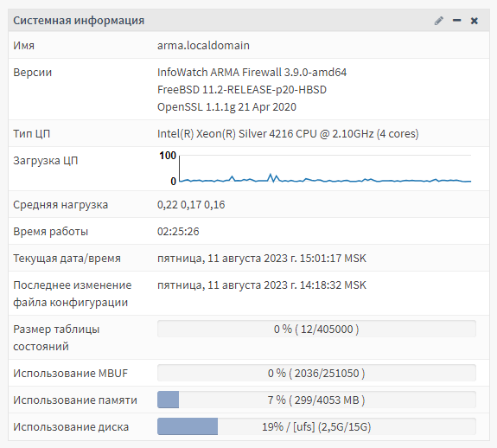Click the MBUF usage progress bar
The width and height of the screenshot is (497, 448).
pyautogui.click(x=316, y=373)
